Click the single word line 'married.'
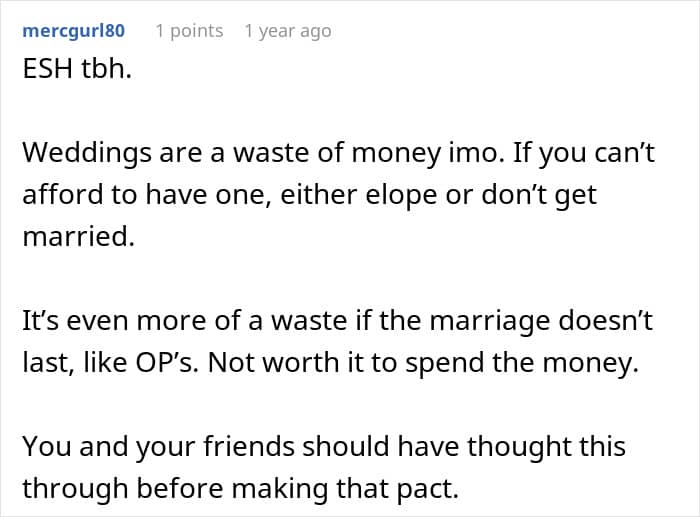Screen dimensions: 700x517 click(x=79, y=237)
